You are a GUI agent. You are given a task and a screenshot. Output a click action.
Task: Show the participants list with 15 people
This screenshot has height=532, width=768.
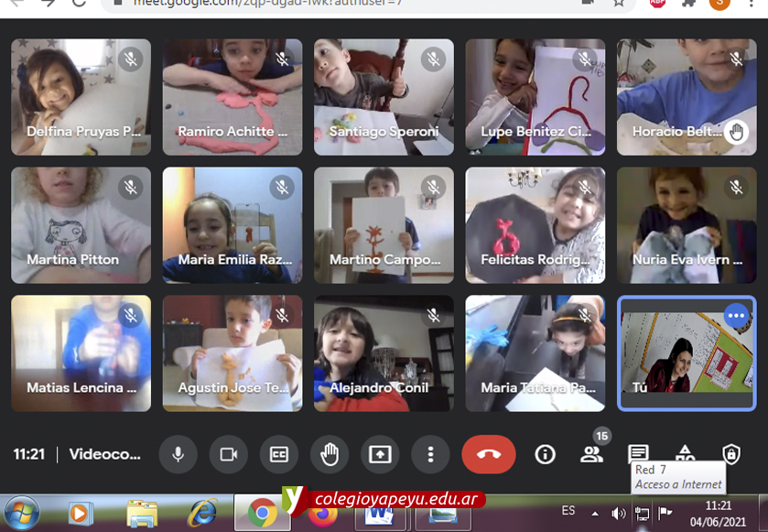592,453
